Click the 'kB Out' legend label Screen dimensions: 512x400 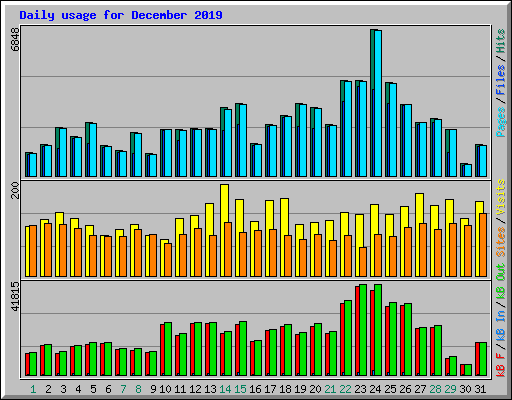(x=501, y=281)
